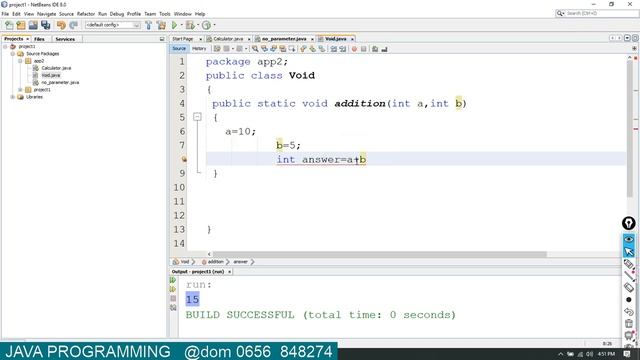The image size is (640, 360).
Task: Rerun using green arrow in Output panel
Action: pyautogui.click(x=173, y=280)
